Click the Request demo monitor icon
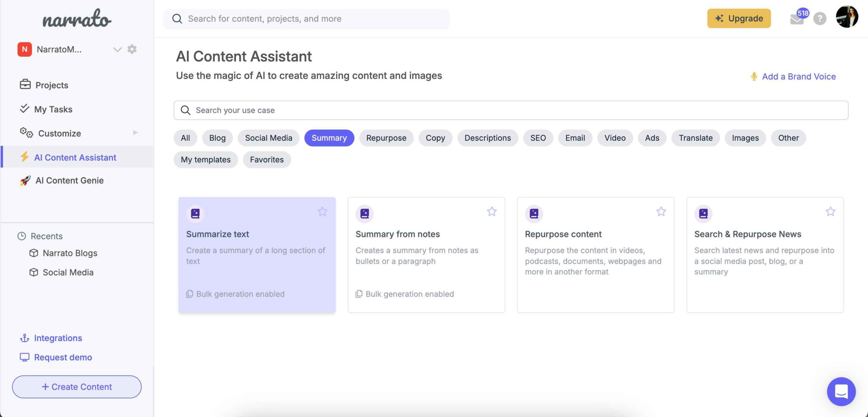868x417 pixels. pyautogui.click(x=24, y=357)
